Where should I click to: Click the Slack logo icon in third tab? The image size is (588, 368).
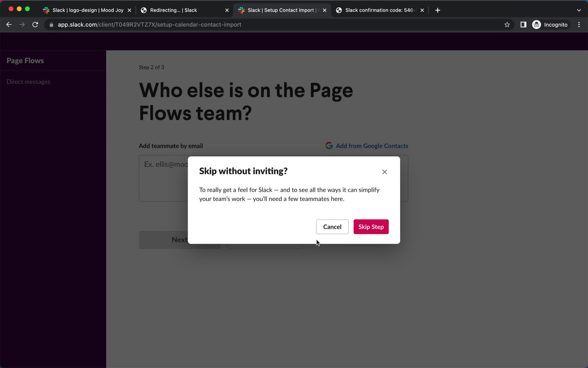[x=241, y=10]
